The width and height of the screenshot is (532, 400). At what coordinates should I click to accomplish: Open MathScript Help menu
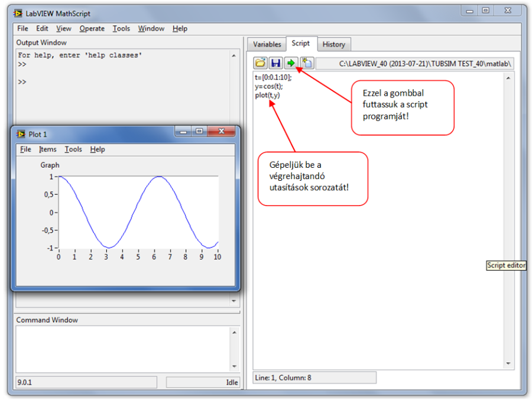tap(180, 28)
